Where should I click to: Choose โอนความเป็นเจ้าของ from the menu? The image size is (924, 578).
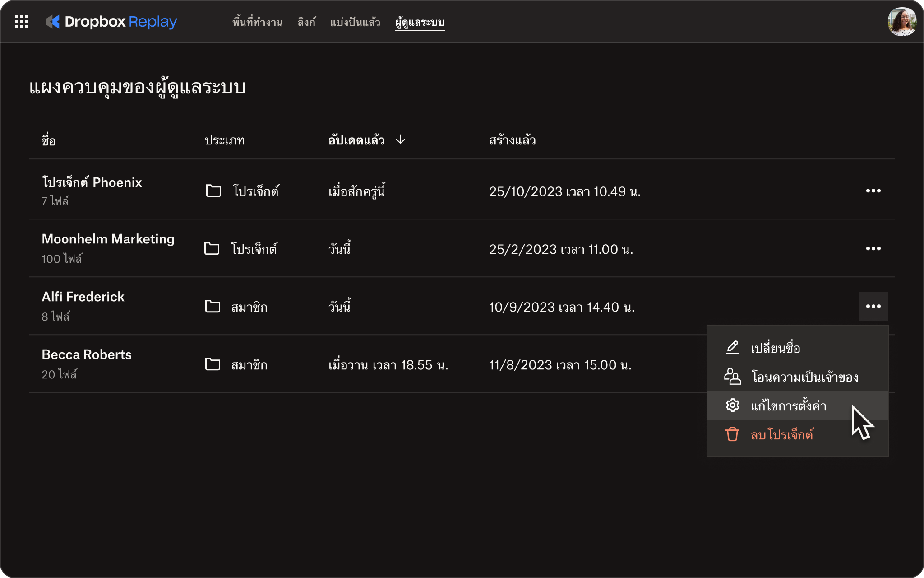798,377
